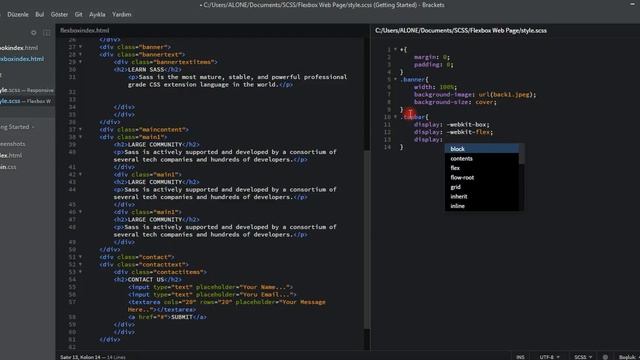
Task: Open the SCSS language mode dropdown
Action: click(x=583, y=357)
